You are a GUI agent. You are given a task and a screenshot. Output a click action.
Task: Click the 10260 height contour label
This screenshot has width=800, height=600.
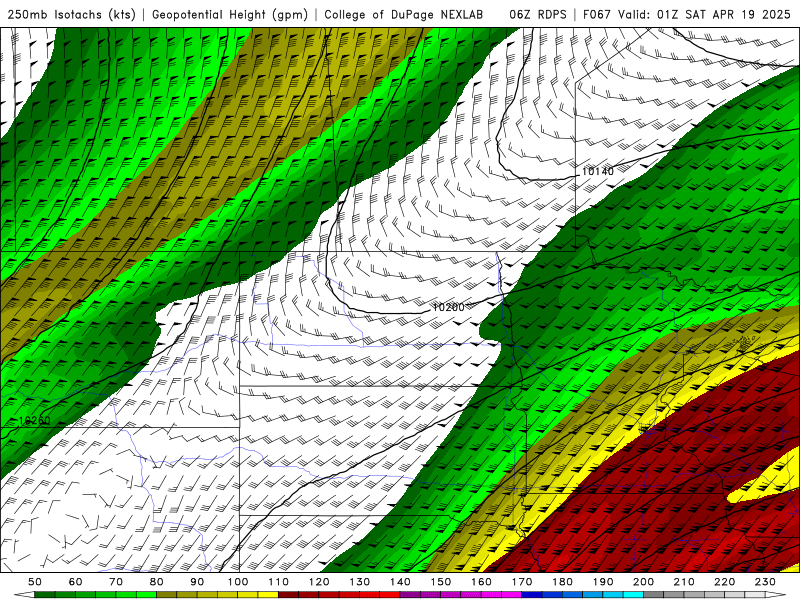point(34,421)
